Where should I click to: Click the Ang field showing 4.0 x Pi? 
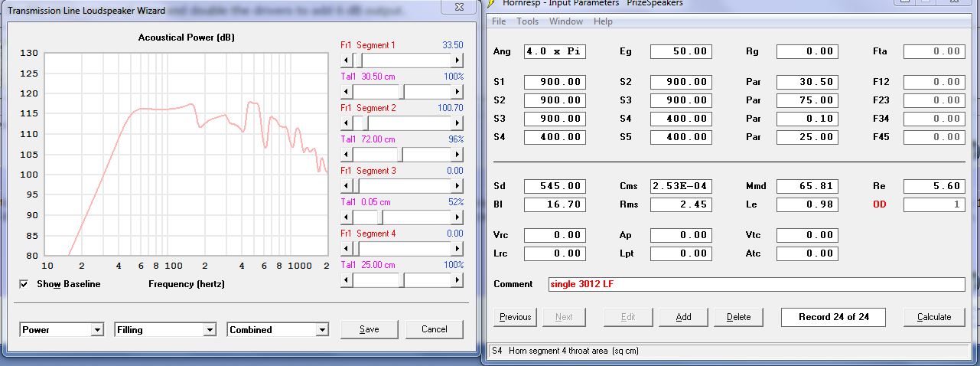[555, 52]
